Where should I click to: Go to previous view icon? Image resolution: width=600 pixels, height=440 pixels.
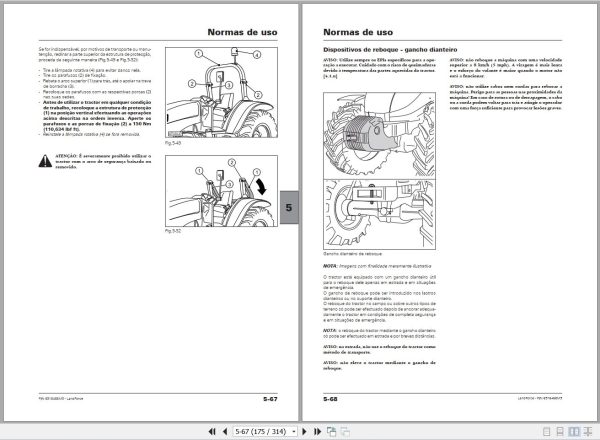click(x=331, y=432)
